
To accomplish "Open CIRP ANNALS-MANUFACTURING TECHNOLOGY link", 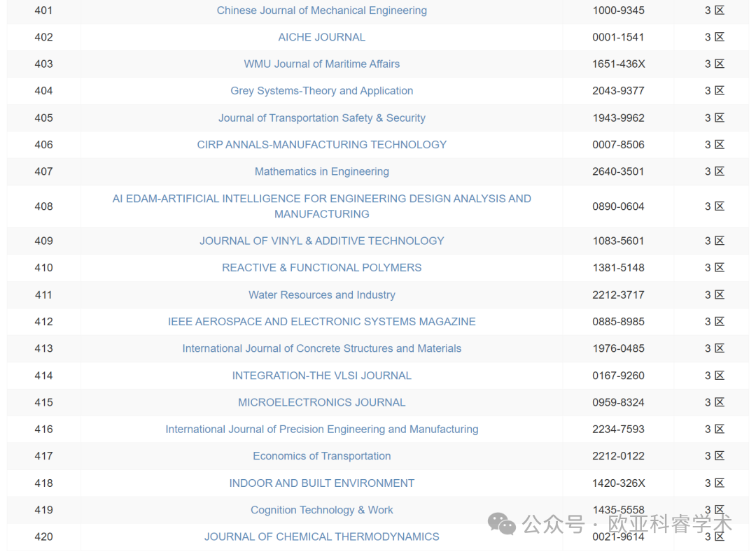I will (x=321, y=145).
